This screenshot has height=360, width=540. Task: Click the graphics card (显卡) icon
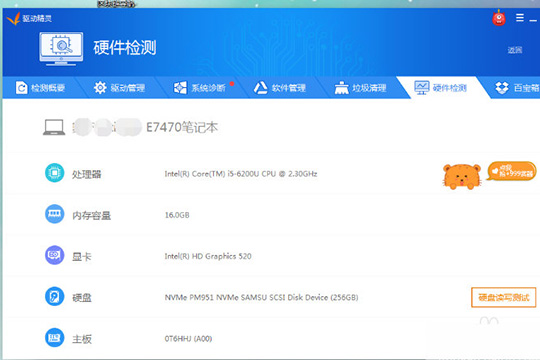[x=54, y=255]
